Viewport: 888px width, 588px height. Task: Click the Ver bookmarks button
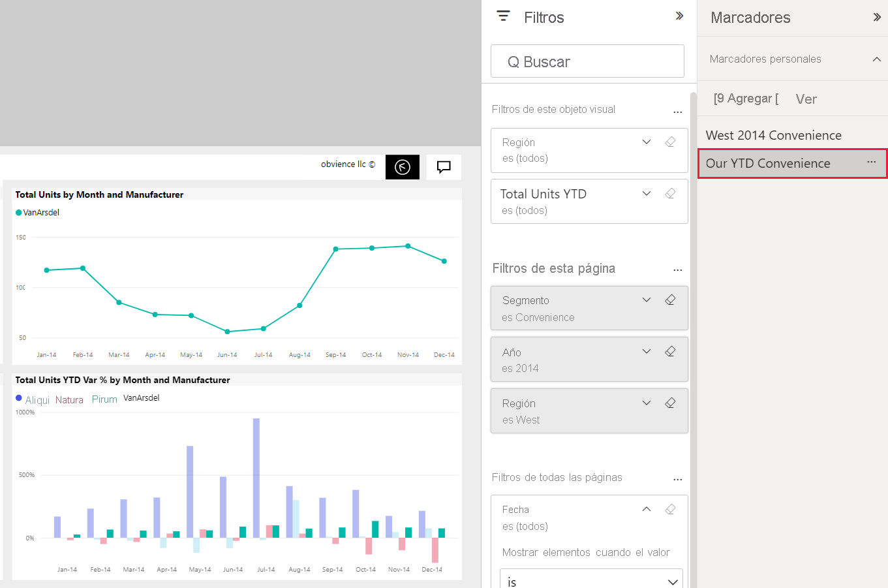tap(806, 99)
